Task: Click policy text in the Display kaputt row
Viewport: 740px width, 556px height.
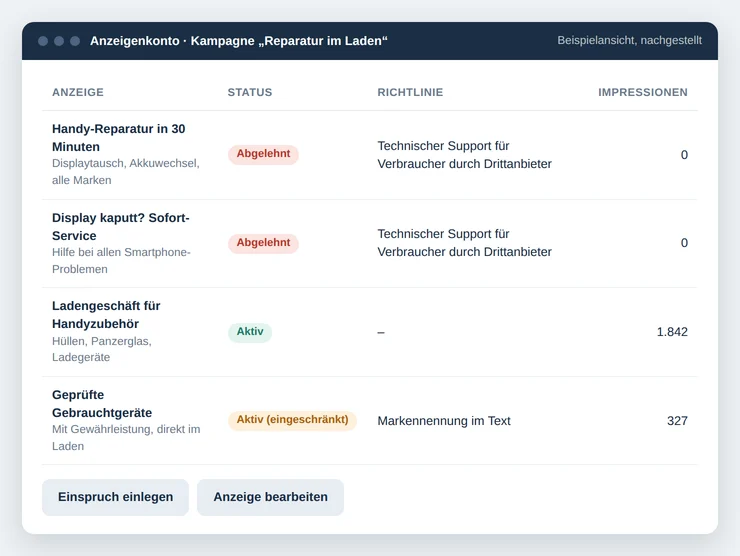Action: [464, 243]
